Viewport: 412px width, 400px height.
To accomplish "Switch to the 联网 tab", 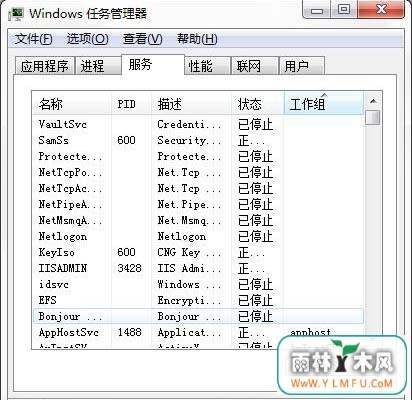I will coord(255,66).
